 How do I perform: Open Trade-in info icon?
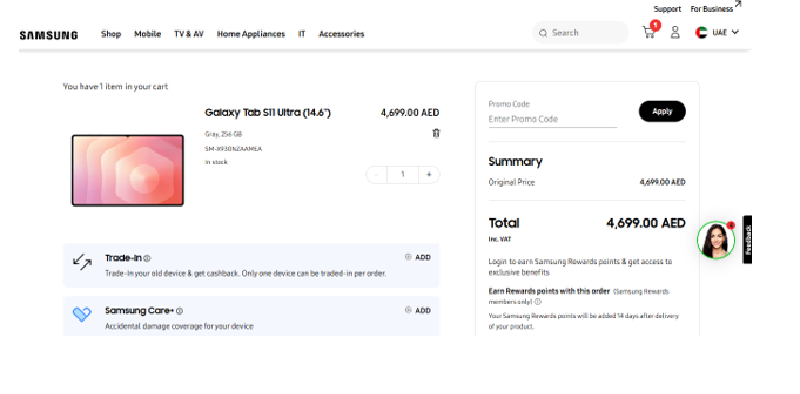147,258
